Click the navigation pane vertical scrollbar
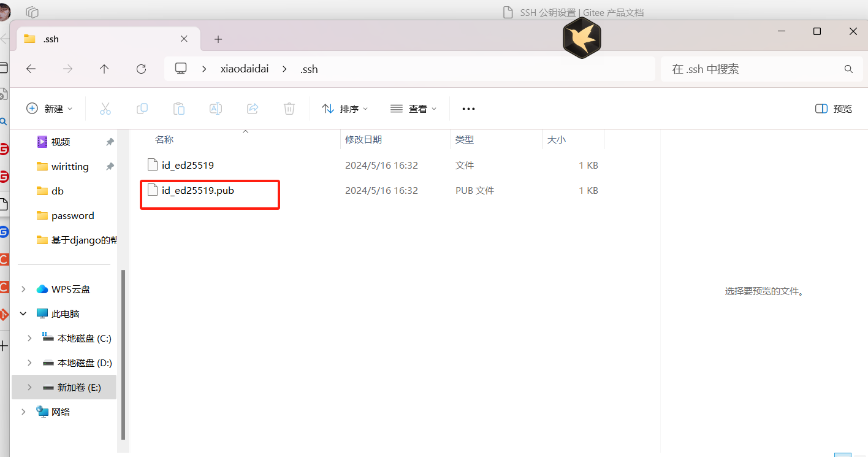The image size is (868, 457). pos(123,355)
